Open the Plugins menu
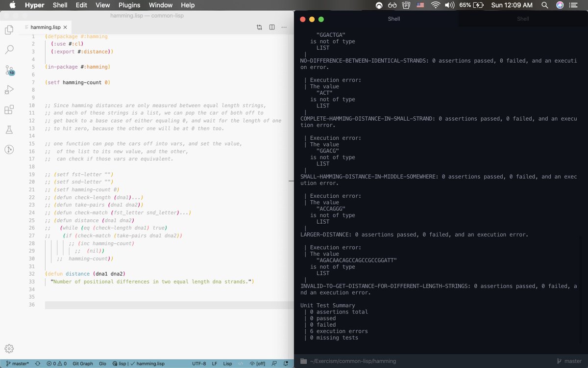Image resolution: width=588 pixels, height=368 pixels. coord(129,5)
